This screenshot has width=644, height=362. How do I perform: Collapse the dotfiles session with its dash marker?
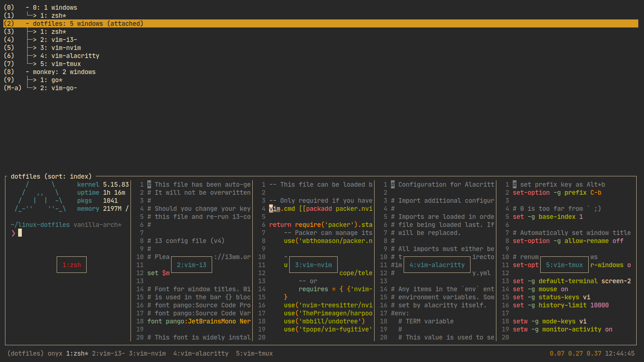click(27, 23)
